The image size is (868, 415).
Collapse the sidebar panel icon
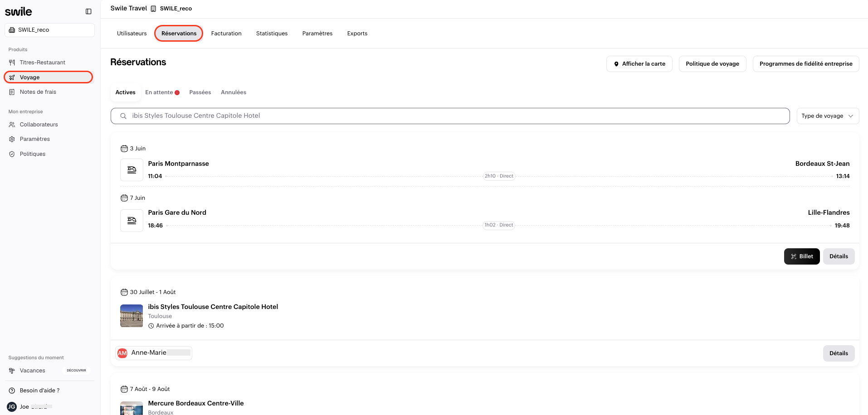tap(88, 12)
